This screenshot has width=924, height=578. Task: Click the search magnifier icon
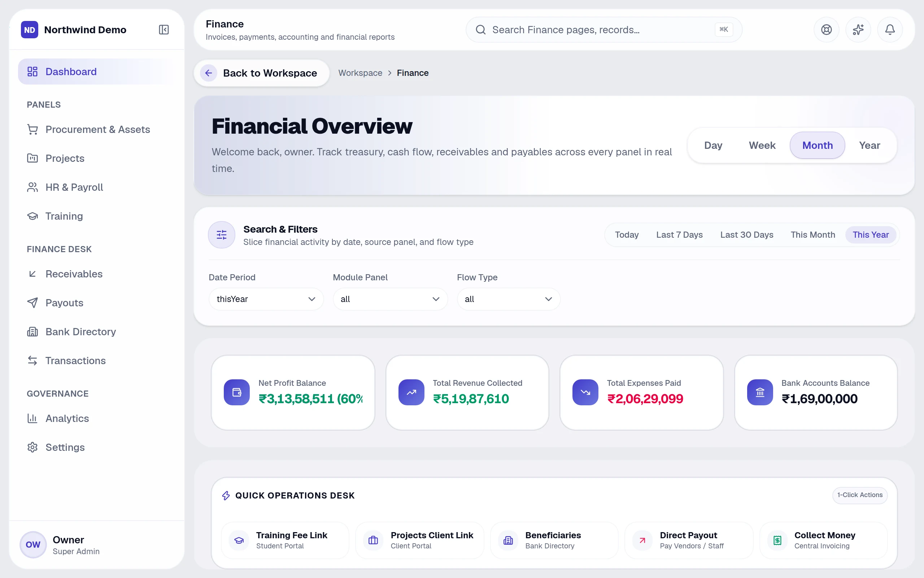pos(481,29)
